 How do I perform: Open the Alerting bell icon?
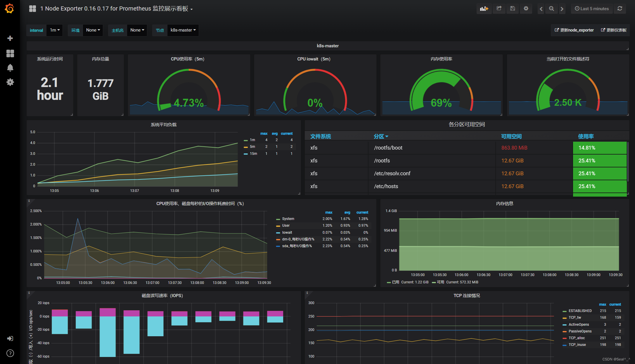[10, 68]
